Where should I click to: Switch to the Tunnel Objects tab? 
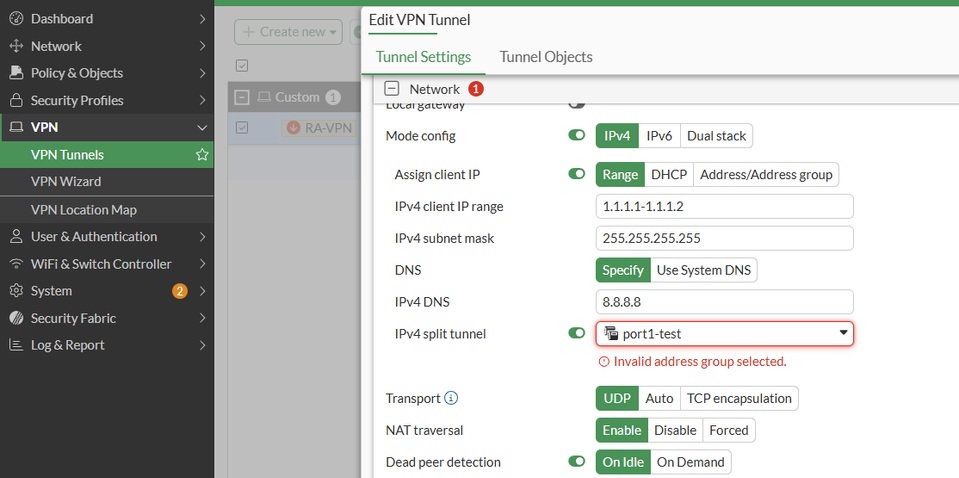546,57
